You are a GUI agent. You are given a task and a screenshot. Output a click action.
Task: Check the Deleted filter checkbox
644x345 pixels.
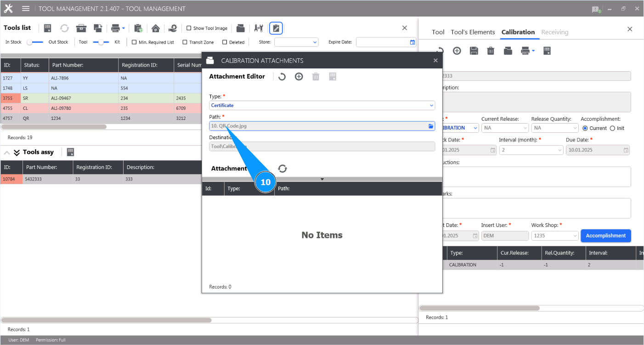[x=226, y=41]
